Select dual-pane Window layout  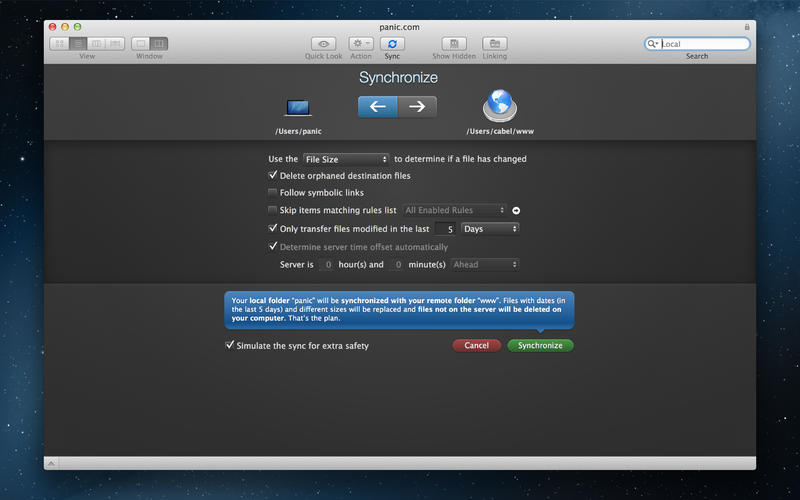pyautogui.click(x=159, y=44)
